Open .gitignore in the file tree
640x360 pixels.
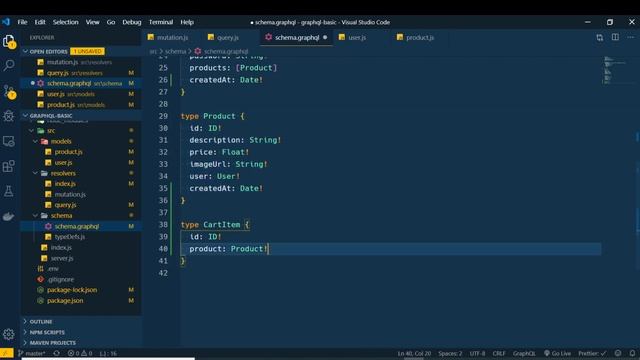tap(60, 280)
